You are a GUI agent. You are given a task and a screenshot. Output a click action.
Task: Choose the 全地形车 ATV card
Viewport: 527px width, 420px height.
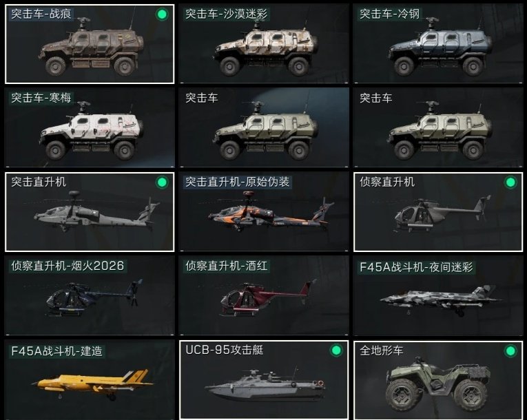pyautogui.click(x=438, y=379)
